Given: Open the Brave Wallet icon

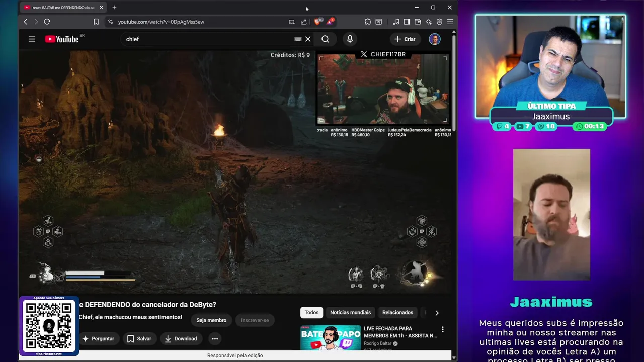Looking at the screenshot, I should pyautogui.click(x=418, y=22).
